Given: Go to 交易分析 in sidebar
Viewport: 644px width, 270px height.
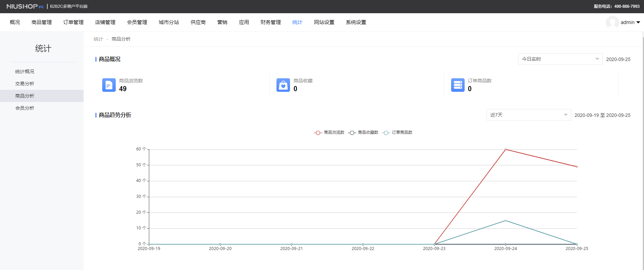Looking at the screenshot, I should point(42,84).
